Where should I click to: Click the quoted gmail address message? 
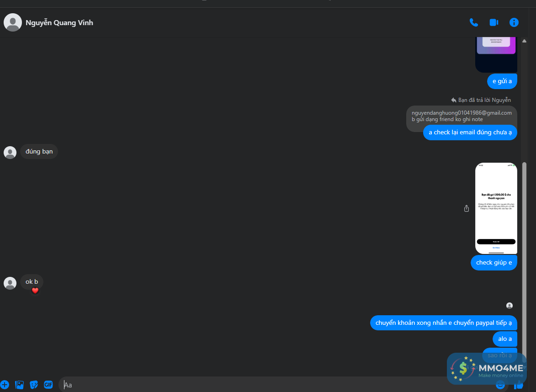click(x=462, y=116)
